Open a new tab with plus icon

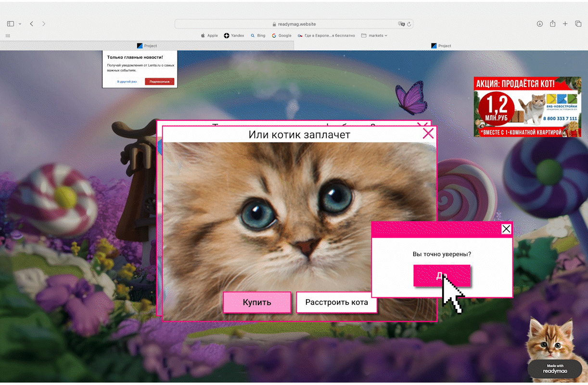565,24
